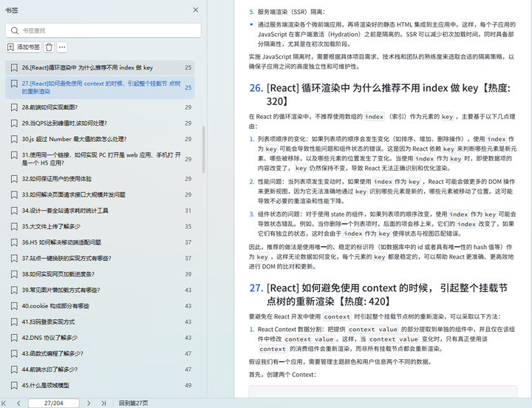Image resolution: width=532 pixels, height=408 pixels.
Task: Click page number 25 beside bookmark 26
Action: coord(188,67)
